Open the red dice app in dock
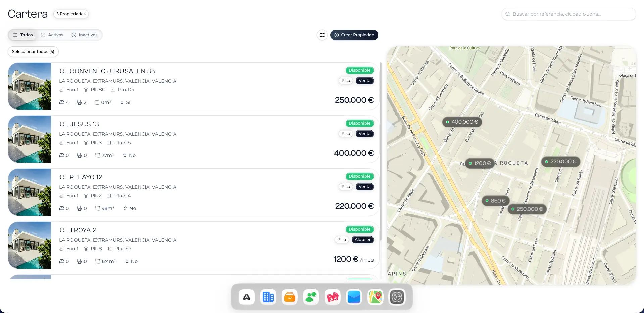Screen dimensions: 644x313 click(x=332, y=297)
